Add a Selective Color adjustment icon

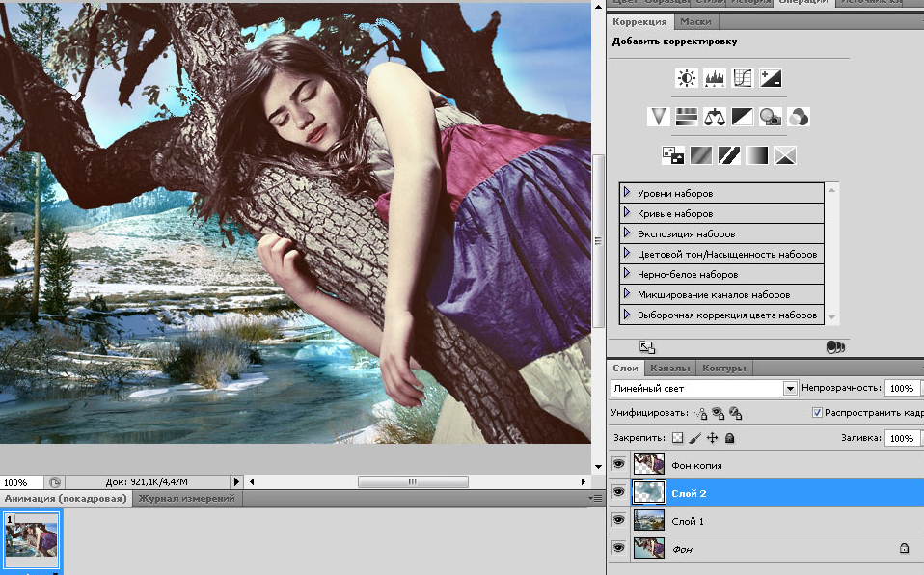[x=785, y=155]
